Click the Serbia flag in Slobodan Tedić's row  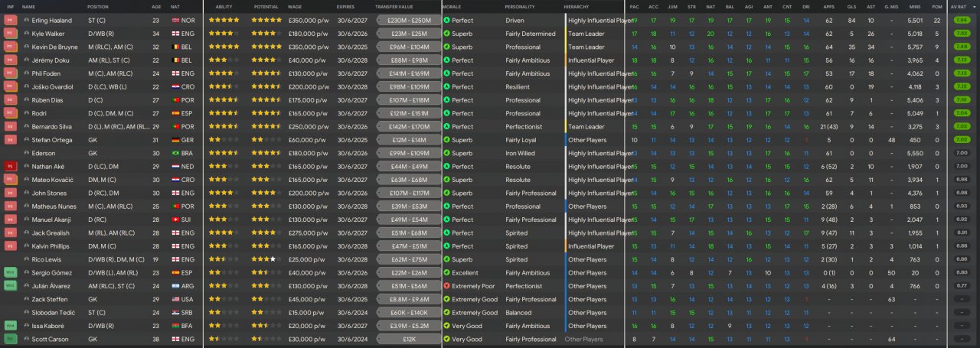[x=177, y=312]
